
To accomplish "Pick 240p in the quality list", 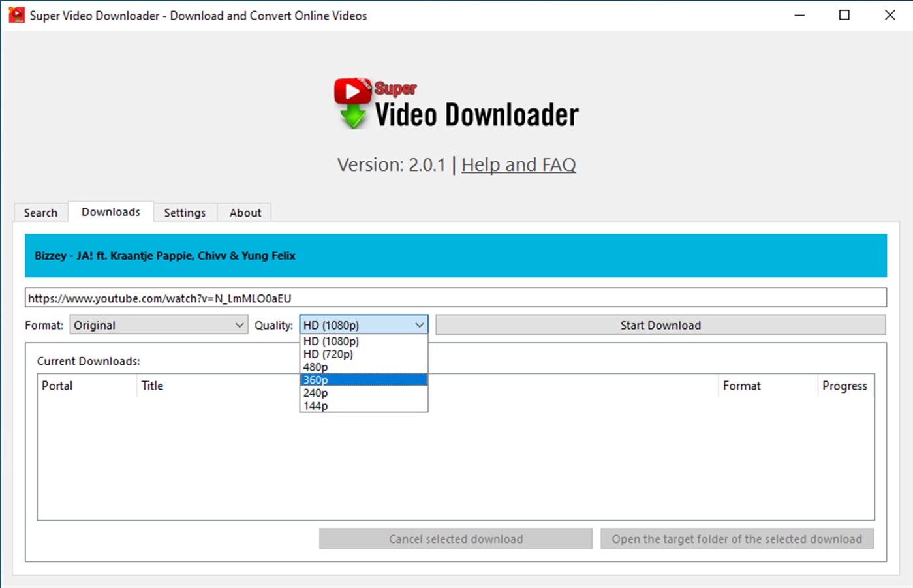I will pyautogui.click(x=364, y=393).
